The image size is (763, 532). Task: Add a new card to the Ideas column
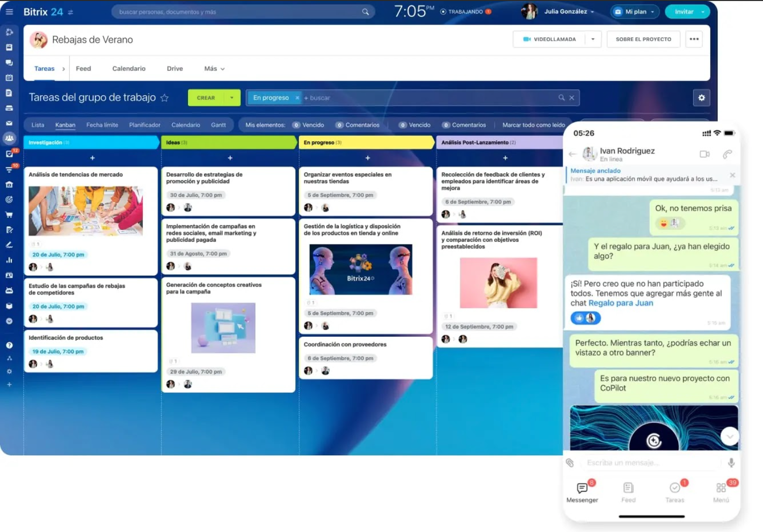(x=229, y=158)
